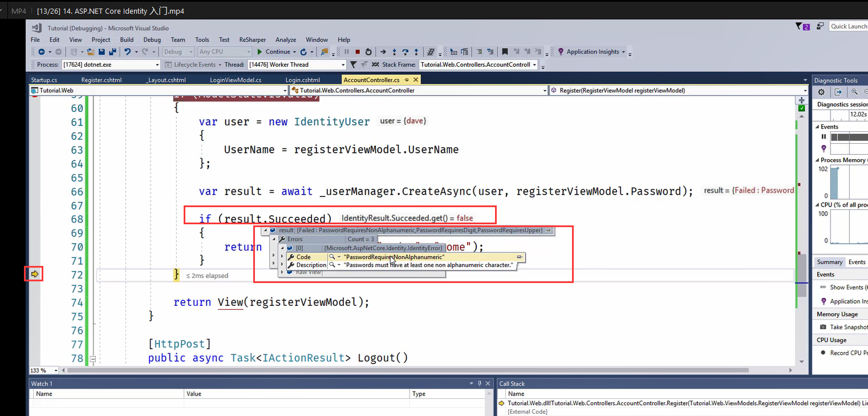Pin the result datatip to source
868x416 pixels.
point(548,230)
